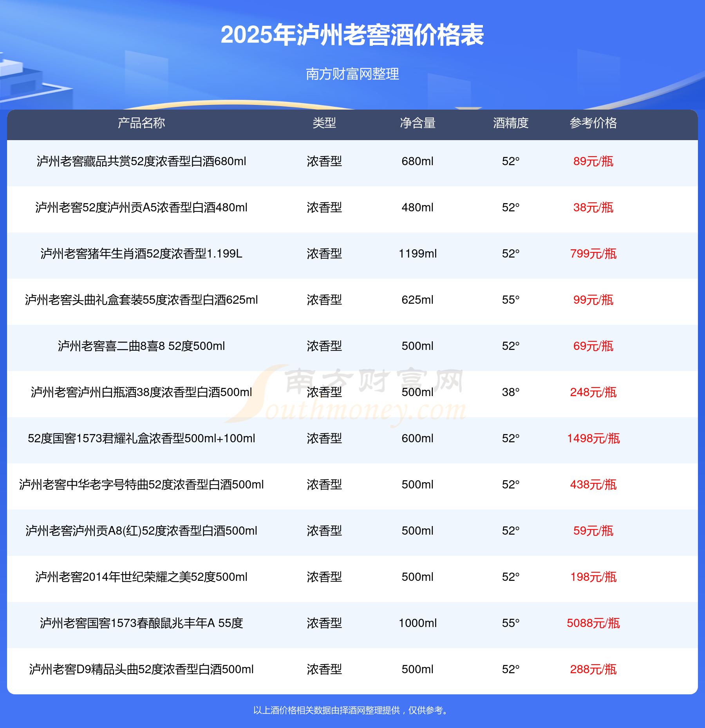Click product name '泸州老窖藏品共赏52度浓香型白酒680ml'
The height and width of the screenshot is (728, 705).
[141, 161]
